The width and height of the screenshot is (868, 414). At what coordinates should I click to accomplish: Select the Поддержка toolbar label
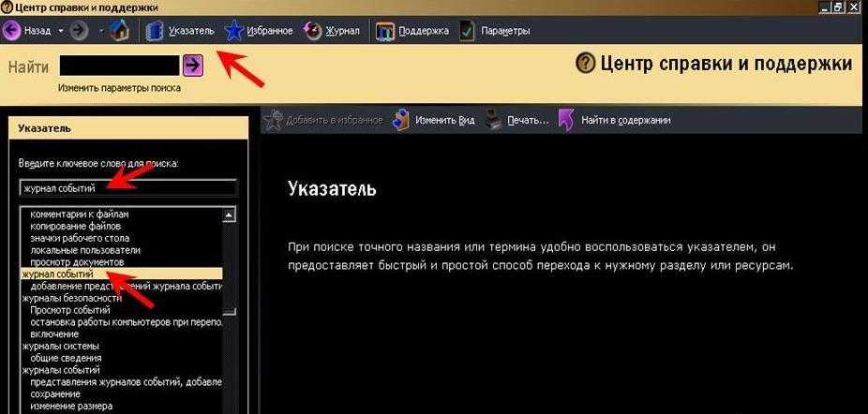click(x=424, y=31)
